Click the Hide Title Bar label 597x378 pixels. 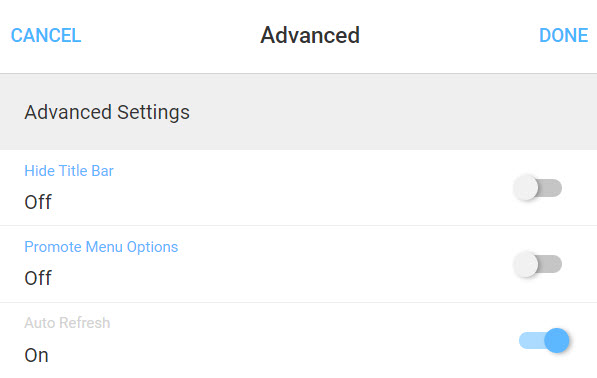pyautogui.click(x=69, y=171)
